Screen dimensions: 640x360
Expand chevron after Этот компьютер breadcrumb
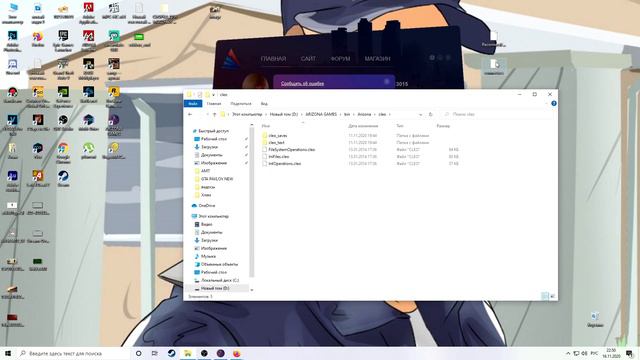coord(266,114)
